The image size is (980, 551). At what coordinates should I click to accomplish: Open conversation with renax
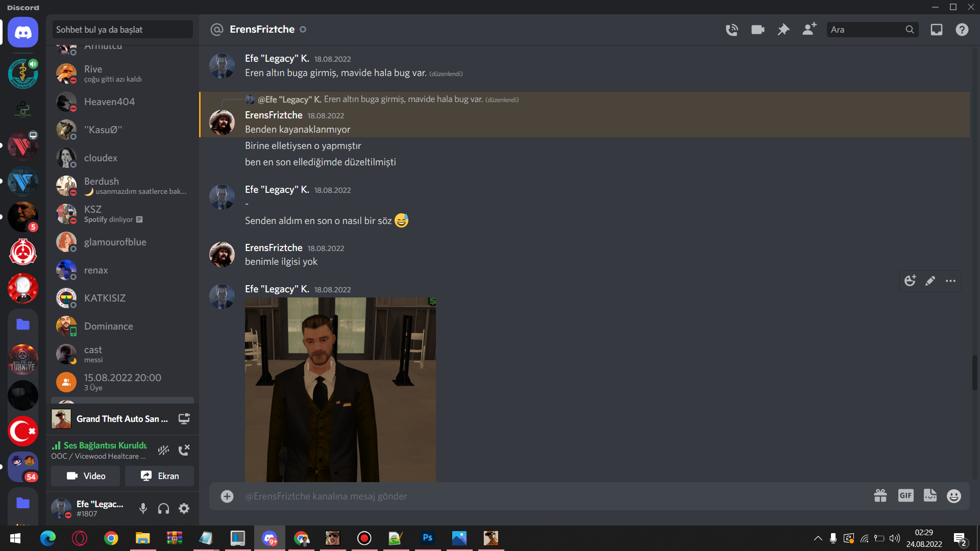(122, 270)
